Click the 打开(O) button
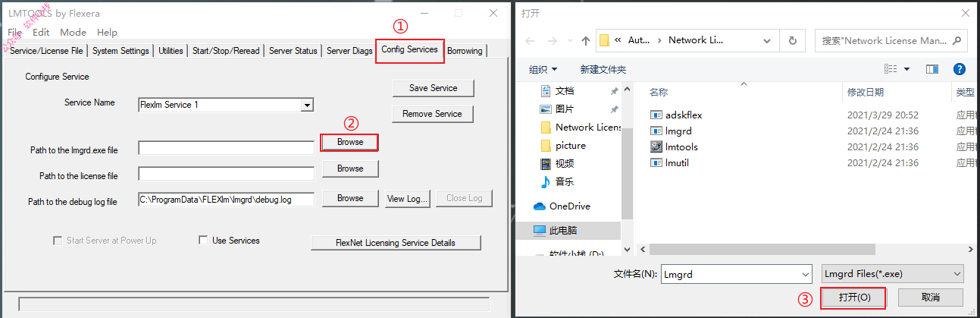 click(854, 298)
